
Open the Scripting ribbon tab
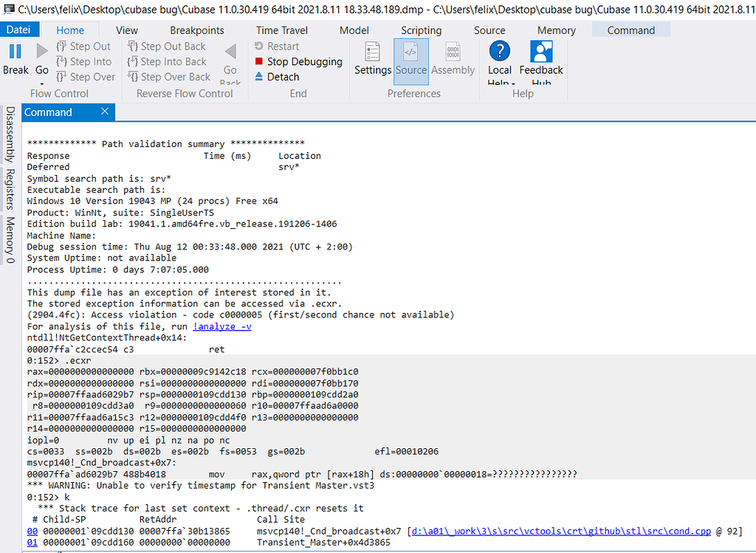pyautogui.click(x=421, y=30)
